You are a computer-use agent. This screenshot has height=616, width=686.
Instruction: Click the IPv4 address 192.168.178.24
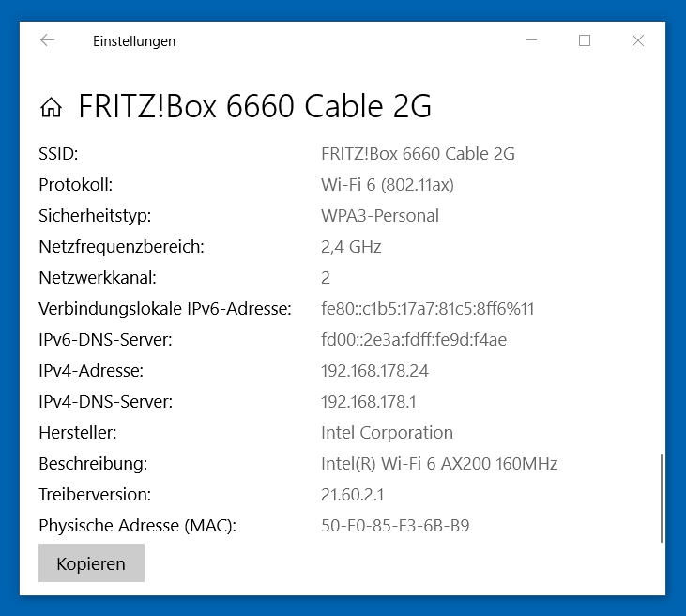click(x=374, y=371)
